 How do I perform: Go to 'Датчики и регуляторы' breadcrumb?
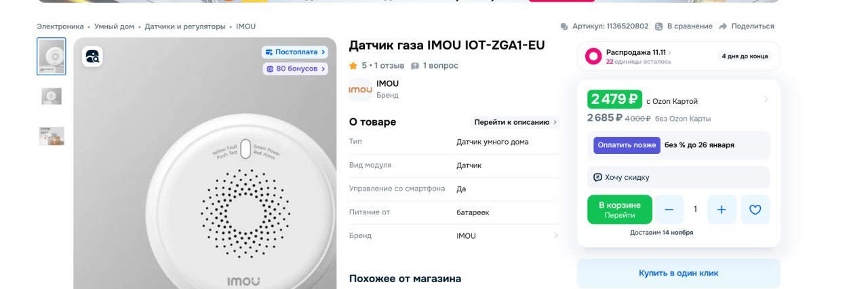tap(185, 26)
